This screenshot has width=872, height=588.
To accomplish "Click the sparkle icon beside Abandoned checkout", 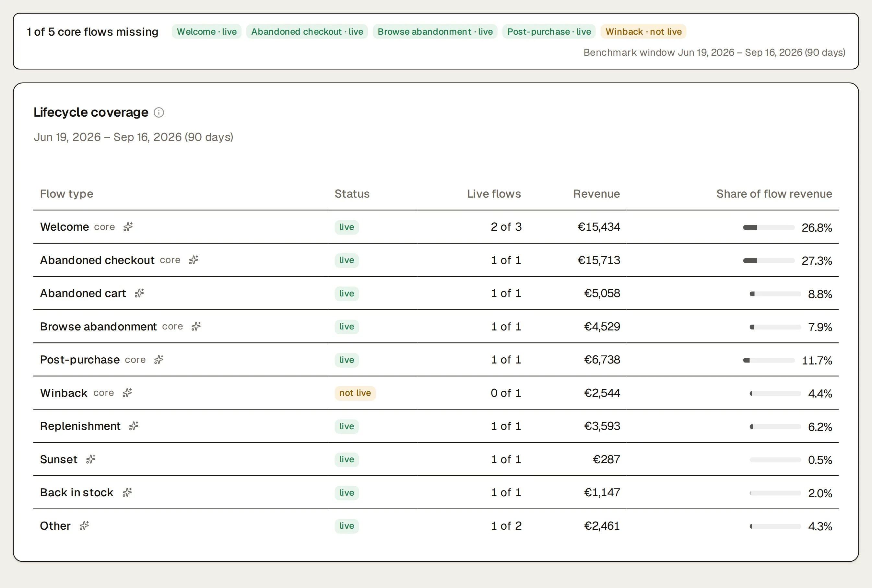I will pyautogui.click(x=194, y=260).
